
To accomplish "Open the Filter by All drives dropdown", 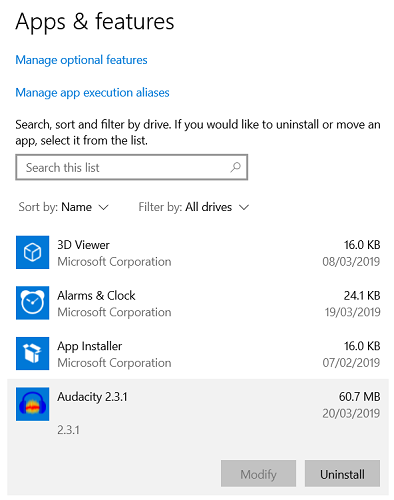I will (x=194, y=207).
